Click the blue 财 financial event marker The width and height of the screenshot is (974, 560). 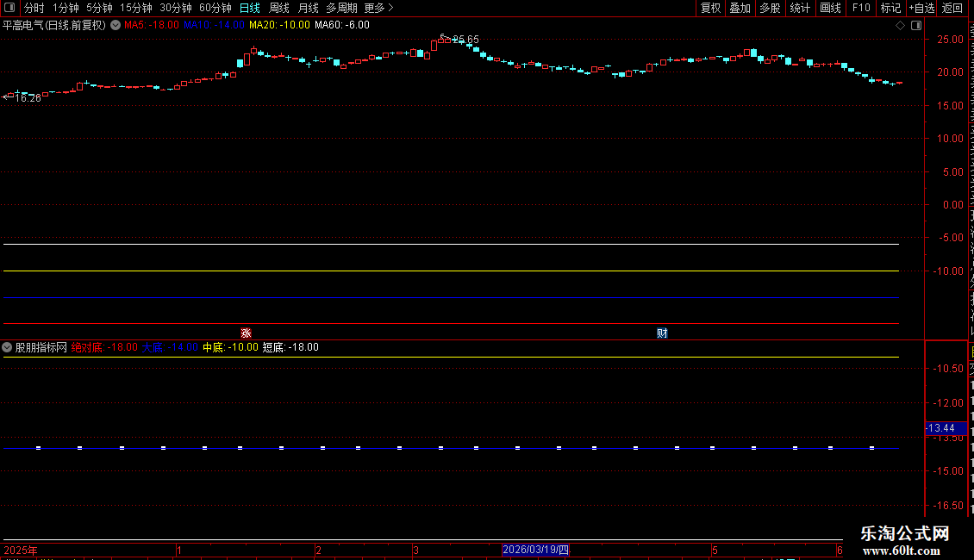[x=662, y=333]
